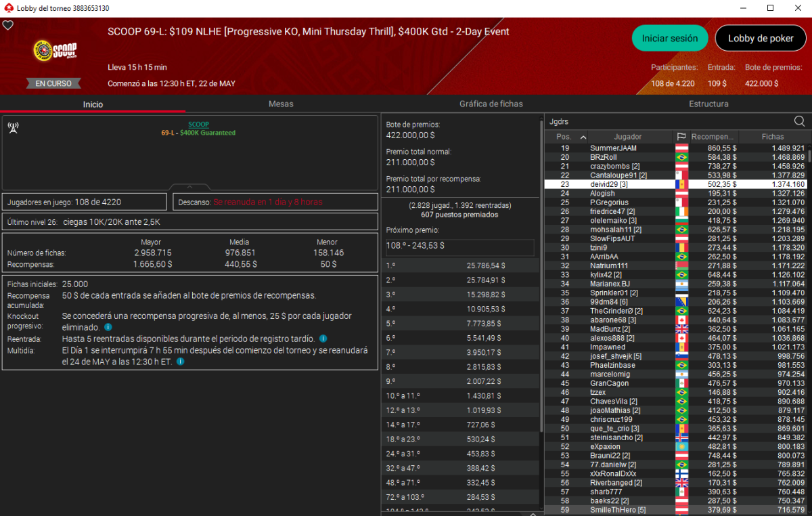Image resolution: width=812 pixels, height=516 pixels.
Task: Select player Alogish in list
Action: (x=676, y=194)
